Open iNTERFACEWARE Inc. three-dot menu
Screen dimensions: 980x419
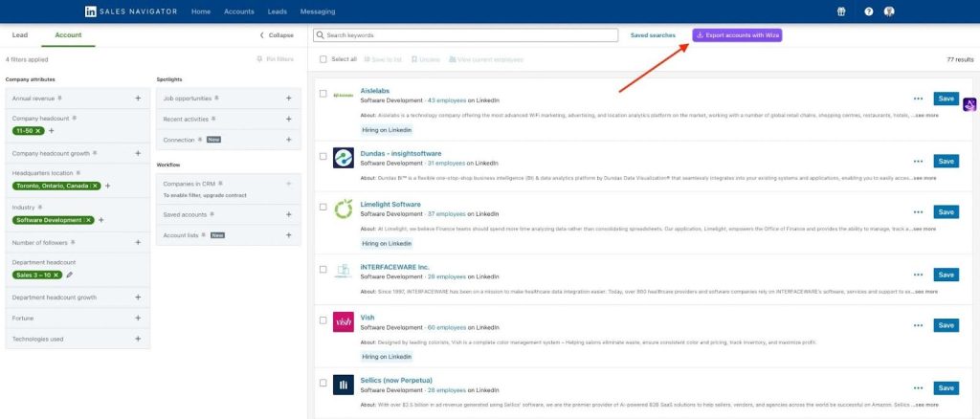(918, 275)
